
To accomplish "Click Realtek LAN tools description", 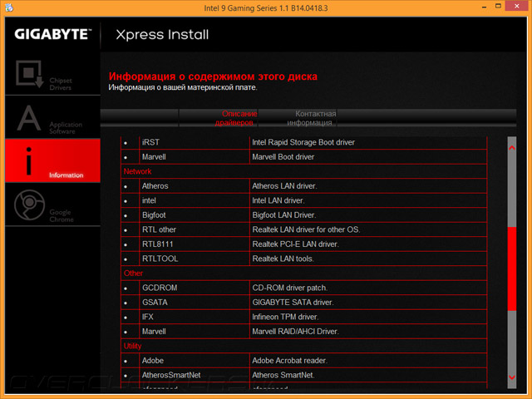I will 283,259.
